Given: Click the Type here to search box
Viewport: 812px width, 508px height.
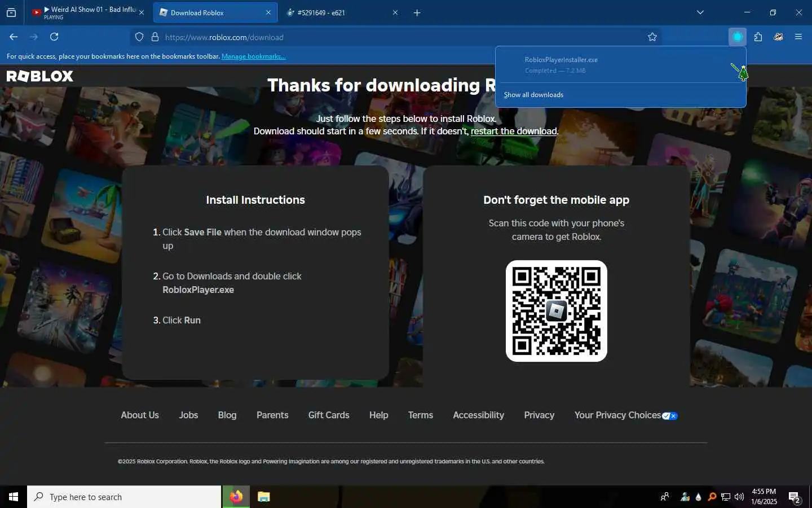Looking at the screenshot, I should click(124, 497).
